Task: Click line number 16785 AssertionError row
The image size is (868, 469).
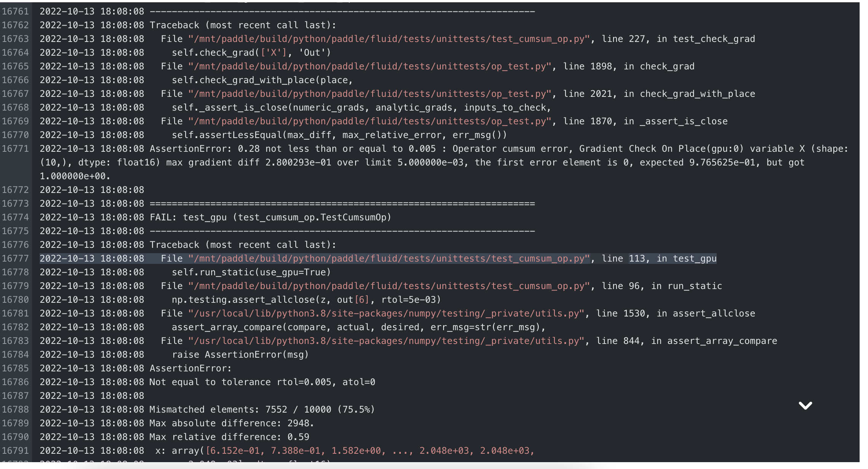Action: click(x=15, y=368)
